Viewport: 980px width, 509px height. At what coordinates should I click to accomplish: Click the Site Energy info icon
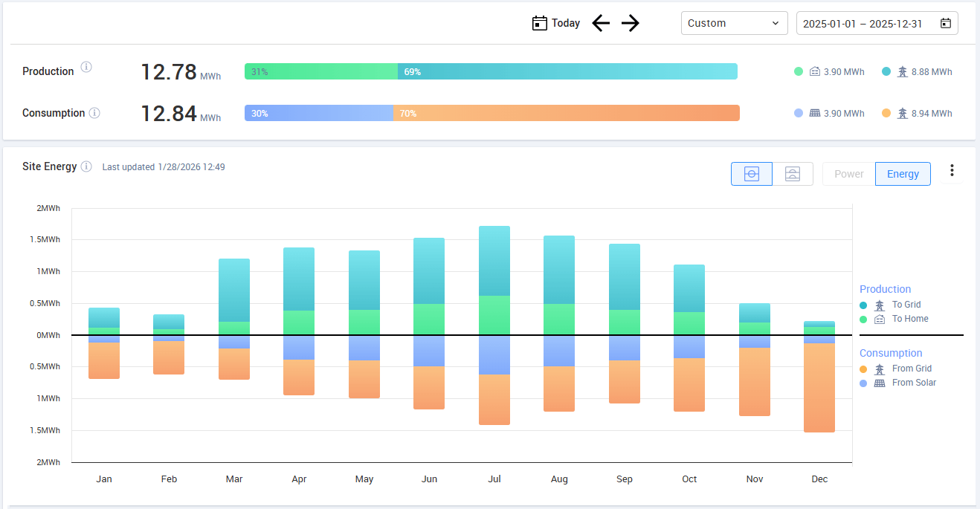coord(86,166)
